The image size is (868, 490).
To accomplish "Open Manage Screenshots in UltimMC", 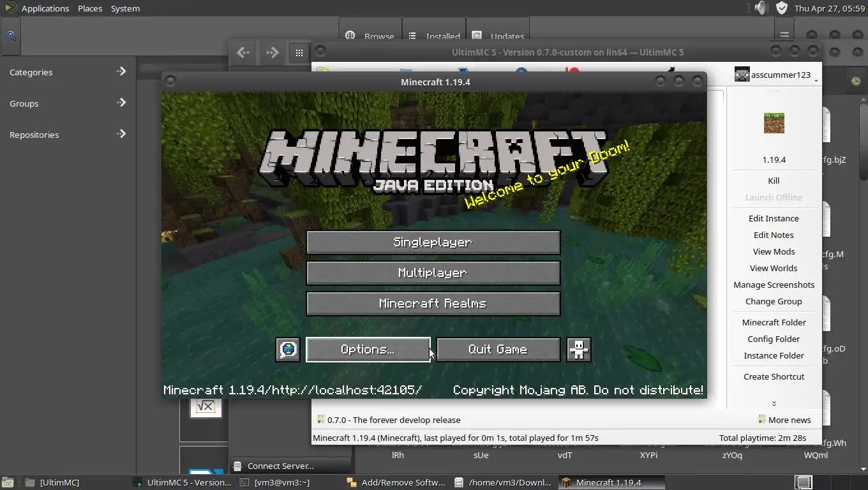I will pyautogui.click(x=774, y=285).
